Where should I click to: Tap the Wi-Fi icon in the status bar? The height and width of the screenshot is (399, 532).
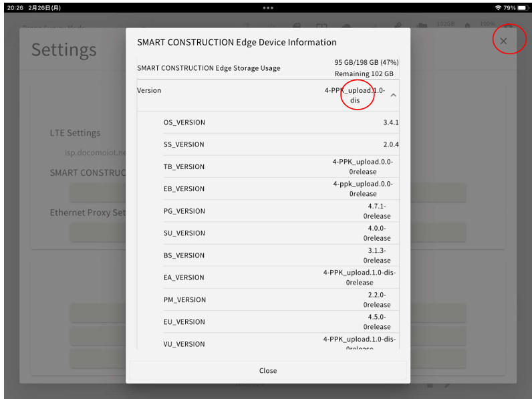coord(498,7)
